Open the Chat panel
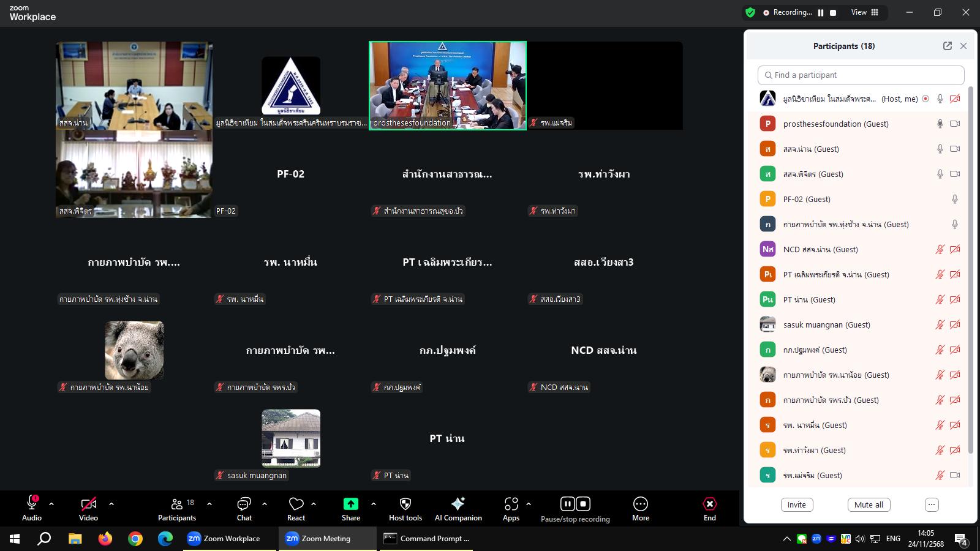 tap(244, 509)
